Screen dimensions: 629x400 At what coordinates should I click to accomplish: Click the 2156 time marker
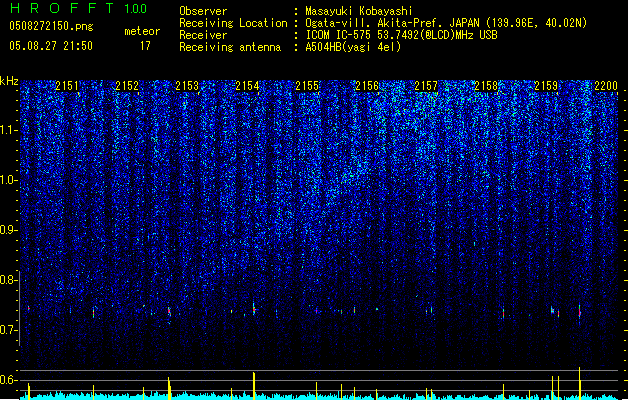[x=367, y=86]
